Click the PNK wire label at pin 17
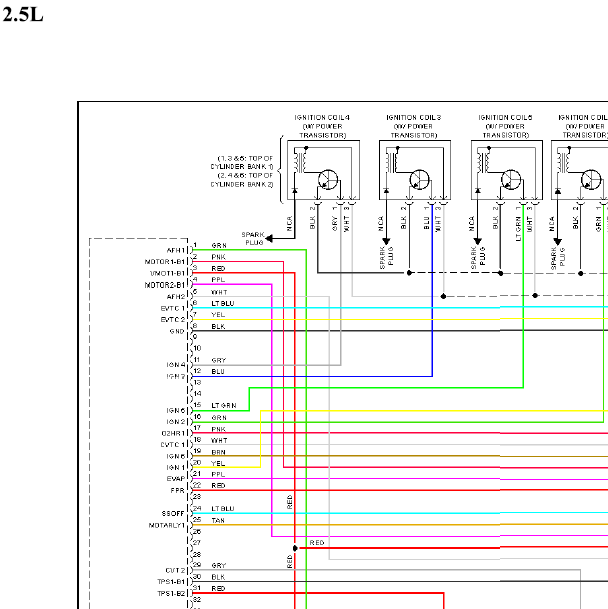The width and height of the screenshot is (608, 609). pos(218,429)
